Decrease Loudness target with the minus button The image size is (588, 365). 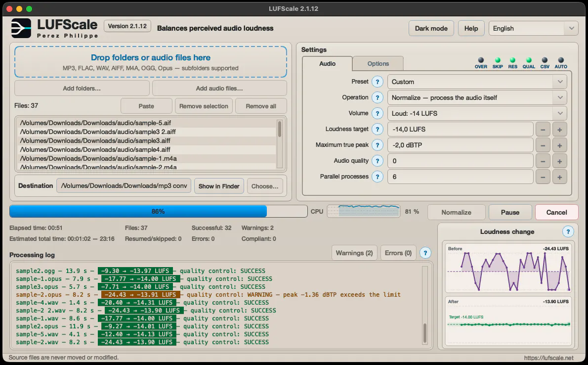(543, 130)
